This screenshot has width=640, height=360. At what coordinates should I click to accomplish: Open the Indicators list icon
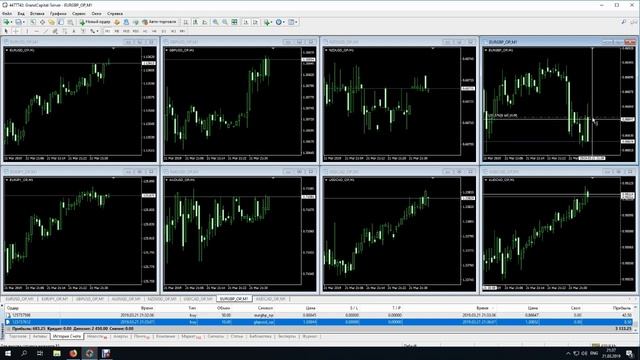267,22
